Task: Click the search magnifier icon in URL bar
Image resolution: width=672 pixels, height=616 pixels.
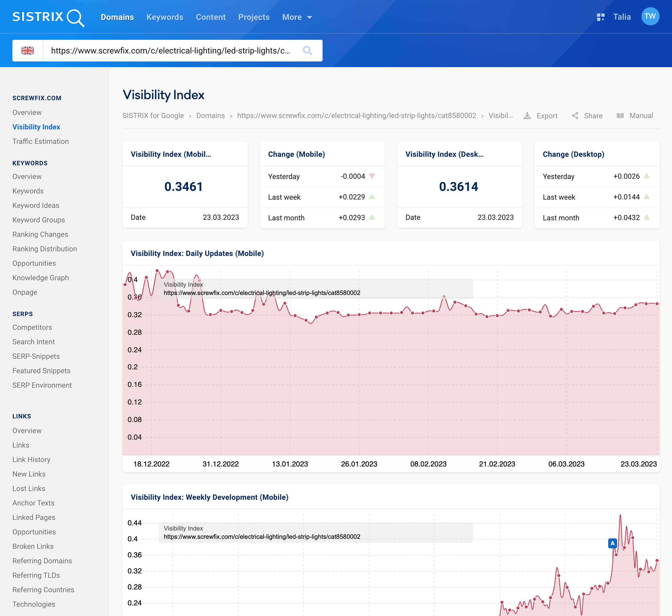Action: (307, 51)
